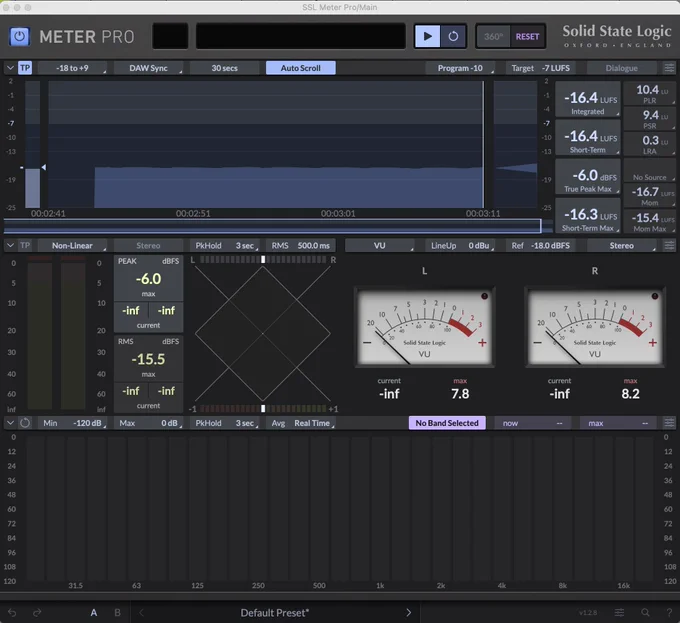Click the PEAK max -6.0 readout
This screenshot has width=680, height=623.
click(x=148, y=279)
